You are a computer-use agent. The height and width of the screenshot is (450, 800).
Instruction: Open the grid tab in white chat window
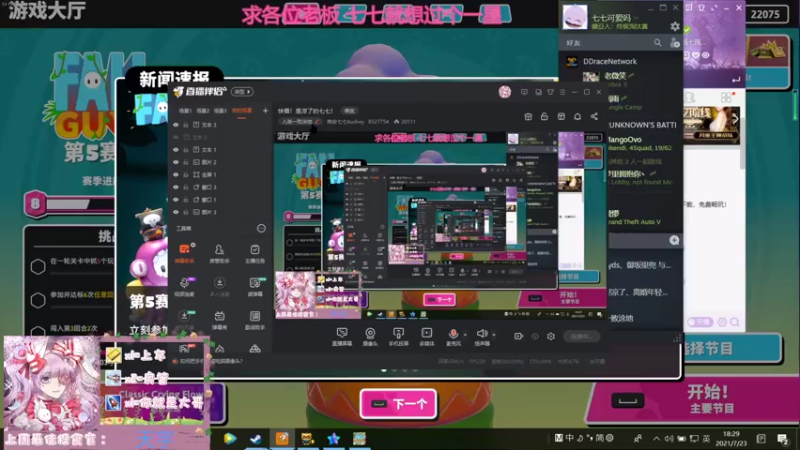click(x=727, y=97)
